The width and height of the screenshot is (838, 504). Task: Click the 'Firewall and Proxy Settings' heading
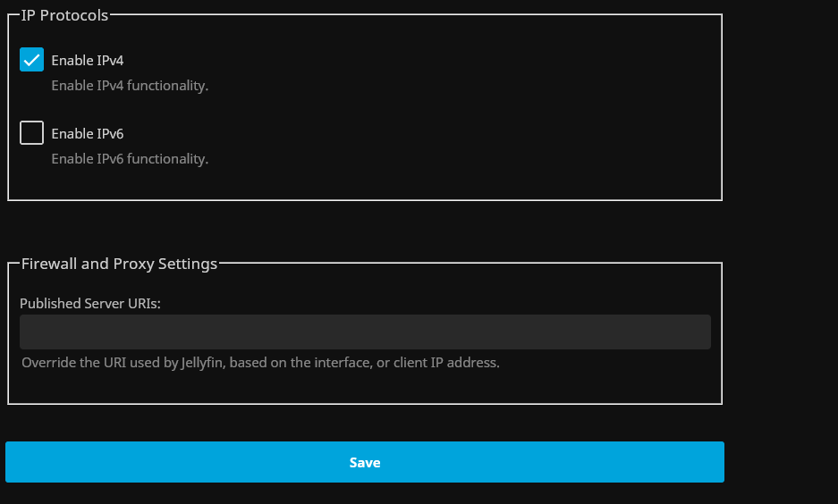click(119, 264)
